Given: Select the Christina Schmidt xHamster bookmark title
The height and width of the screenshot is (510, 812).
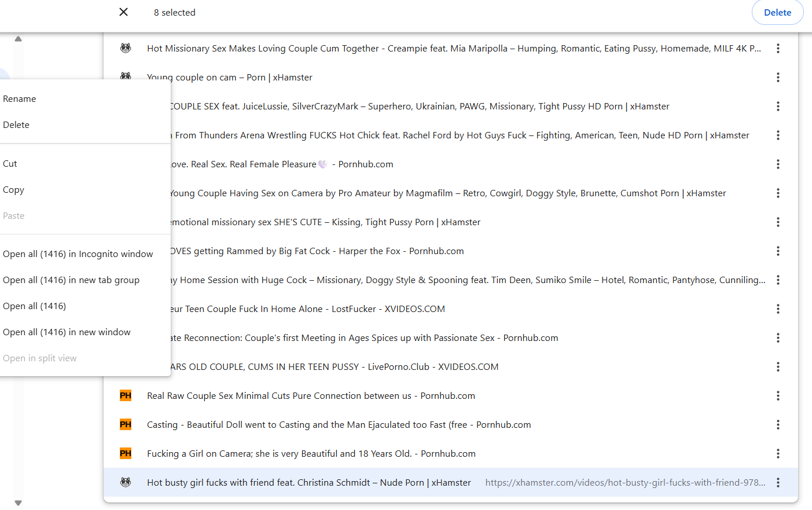Looking at the screenshot, I should (x=309, y=483).
